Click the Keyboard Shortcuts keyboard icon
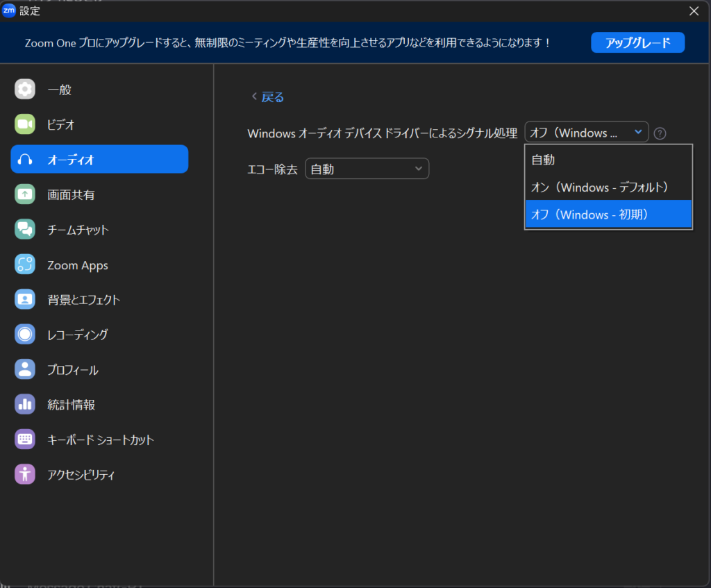 tap(25, 439)
